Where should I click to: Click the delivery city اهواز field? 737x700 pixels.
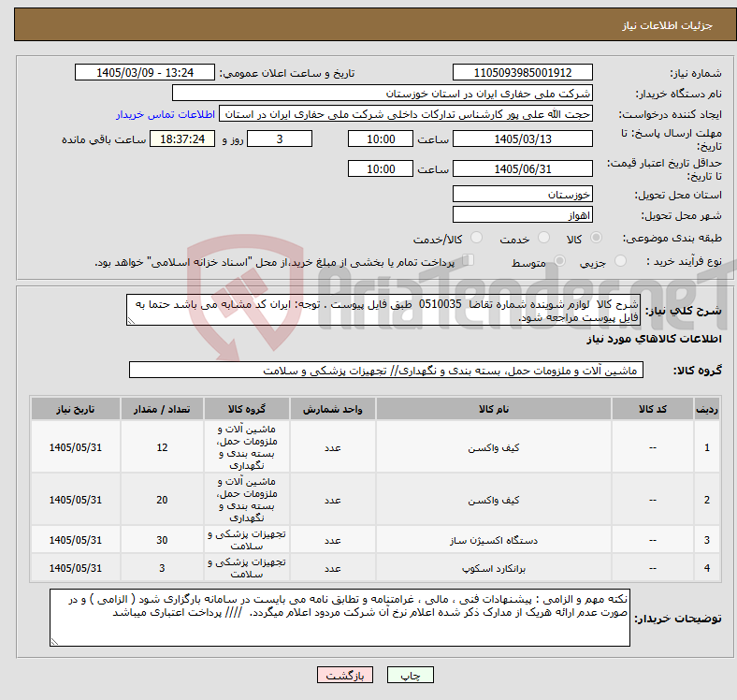click(x=522, y=214)
